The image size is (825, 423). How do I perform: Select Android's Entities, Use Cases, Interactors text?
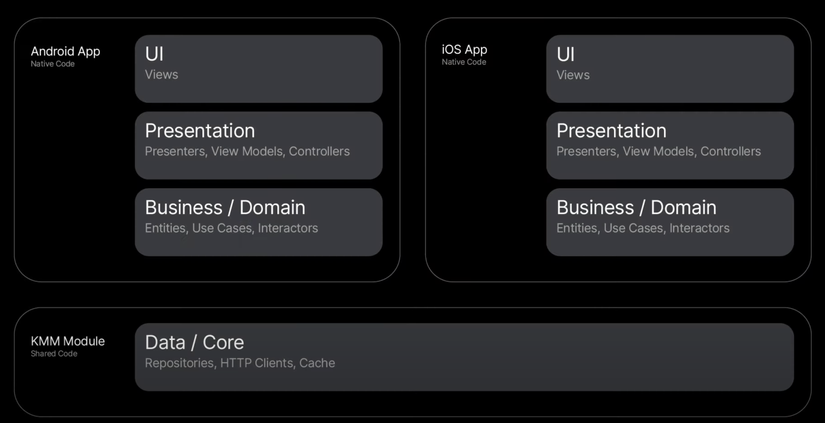pyautogui.click(x=231, y=229)
